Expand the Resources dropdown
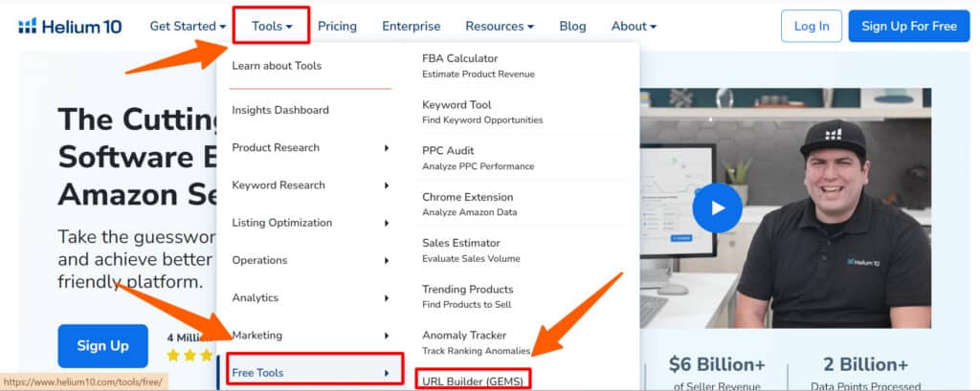The width and height of the screenshot is (980, 391). pos(500,26)
